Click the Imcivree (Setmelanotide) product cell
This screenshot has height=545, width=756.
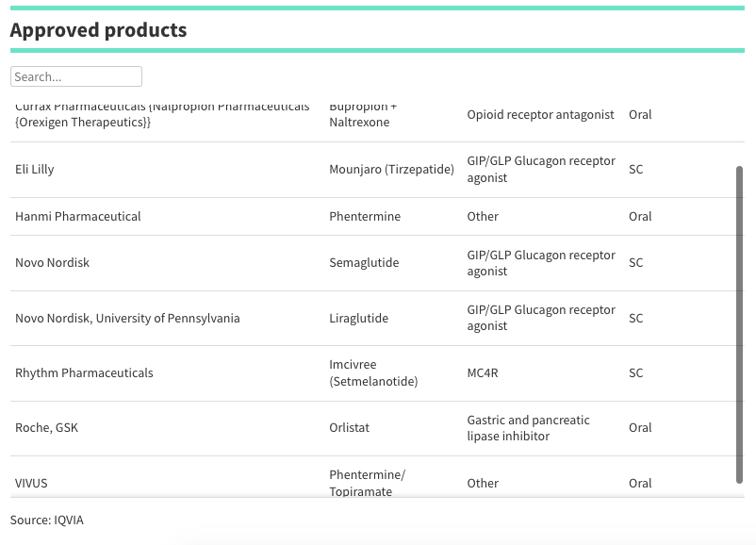(373, 373)
